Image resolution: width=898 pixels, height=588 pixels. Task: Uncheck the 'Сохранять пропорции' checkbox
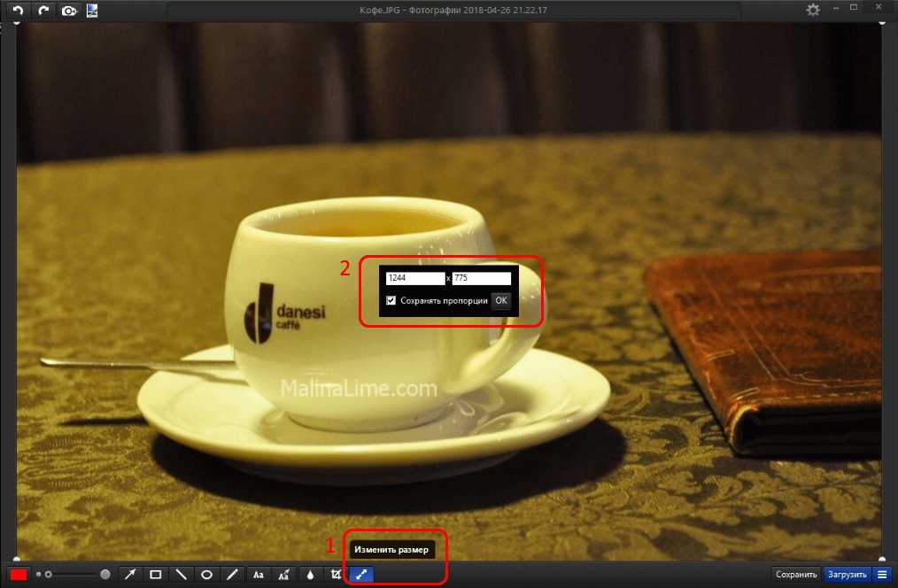point(391,300)
